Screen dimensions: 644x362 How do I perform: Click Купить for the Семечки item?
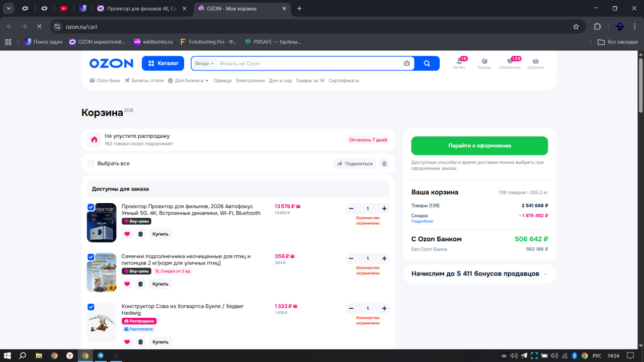160,284
